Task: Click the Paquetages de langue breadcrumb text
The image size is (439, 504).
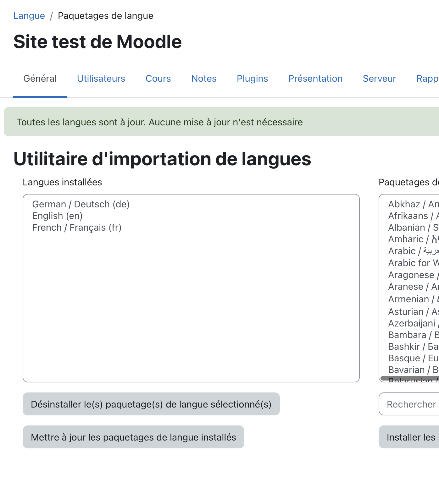Action: pos(106,16)
